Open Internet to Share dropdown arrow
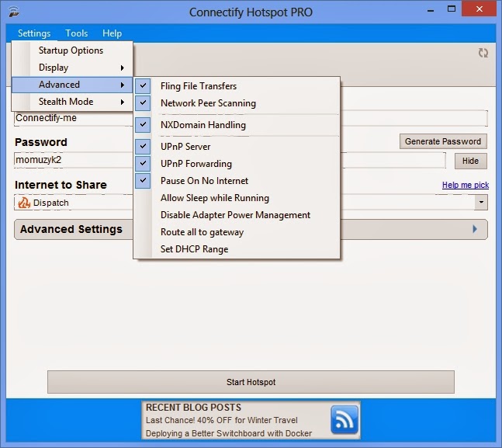This screenshot has height=448, width=502. [x=481, y=202]
